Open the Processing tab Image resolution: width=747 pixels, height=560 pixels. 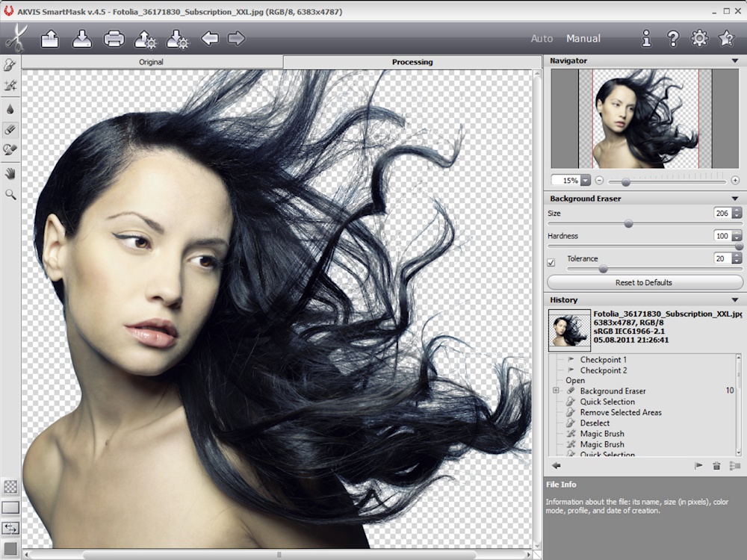tap(412, 62)
